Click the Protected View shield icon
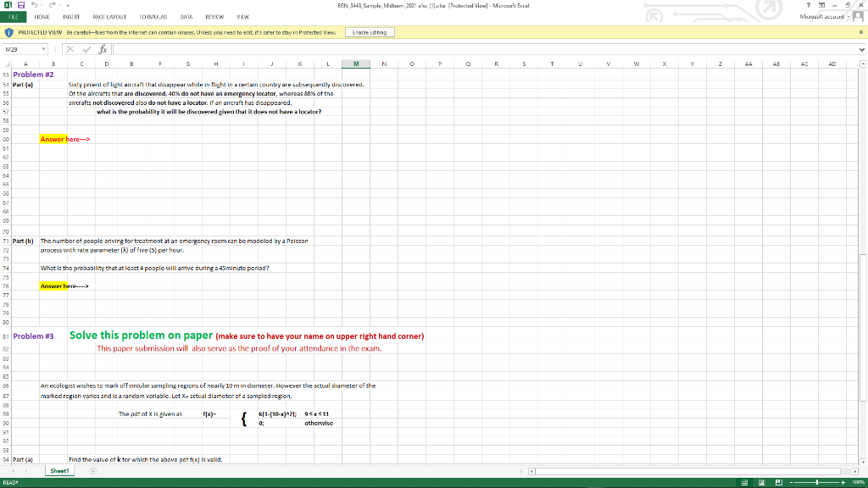The image size is (868, 488). click(x=8, y=32)
